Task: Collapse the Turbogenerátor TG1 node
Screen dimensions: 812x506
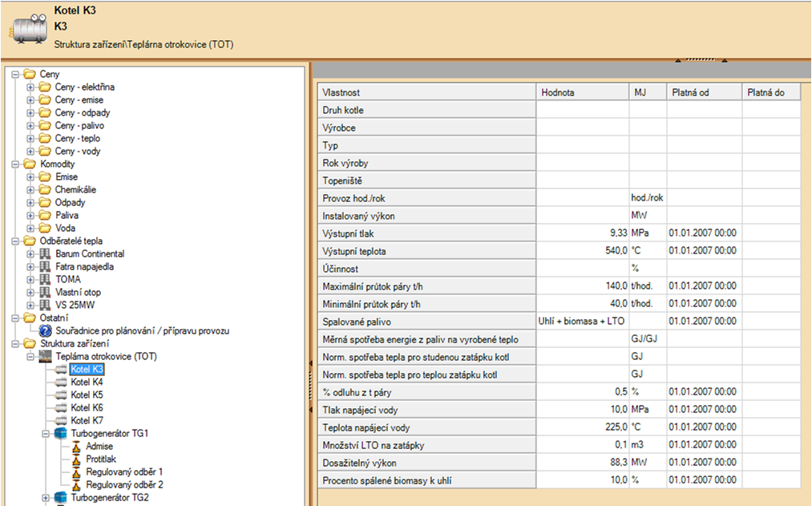Action: click(x=46, y=434)
